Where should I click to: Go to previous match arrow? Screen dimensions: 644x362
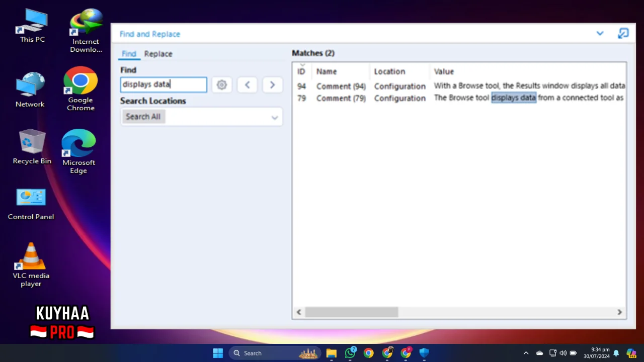[x=247, y=84]
